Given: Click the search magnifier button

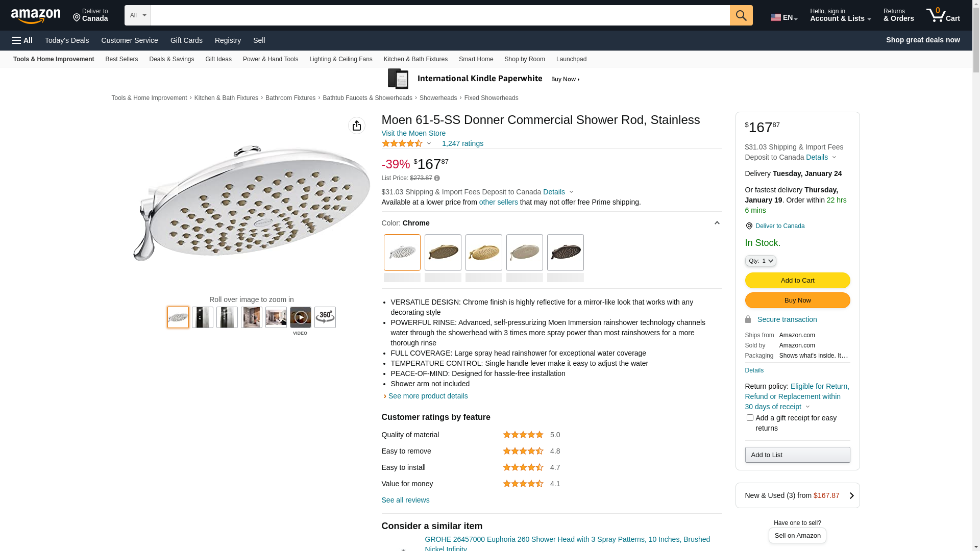Looking at the screenshot, I should click(741, 15).
